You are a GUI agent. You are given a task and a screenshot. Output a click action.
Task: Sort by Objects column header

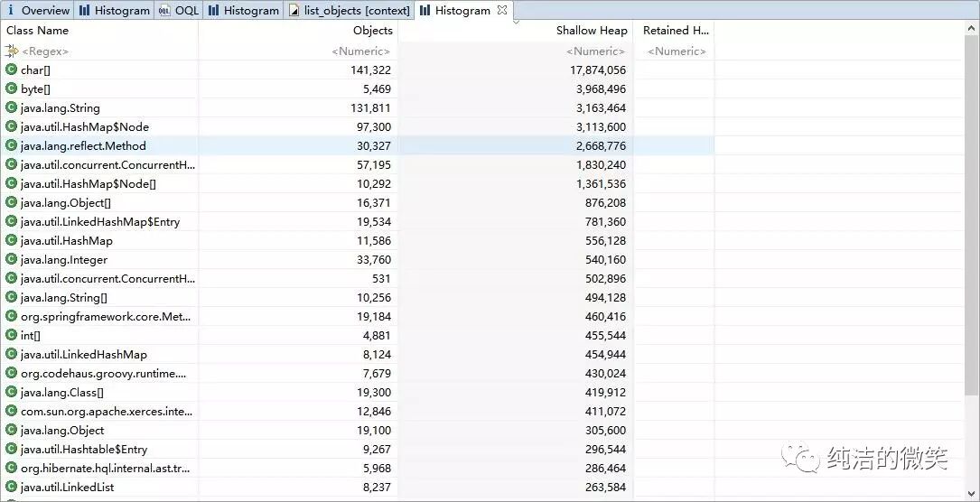pos(372,30)
